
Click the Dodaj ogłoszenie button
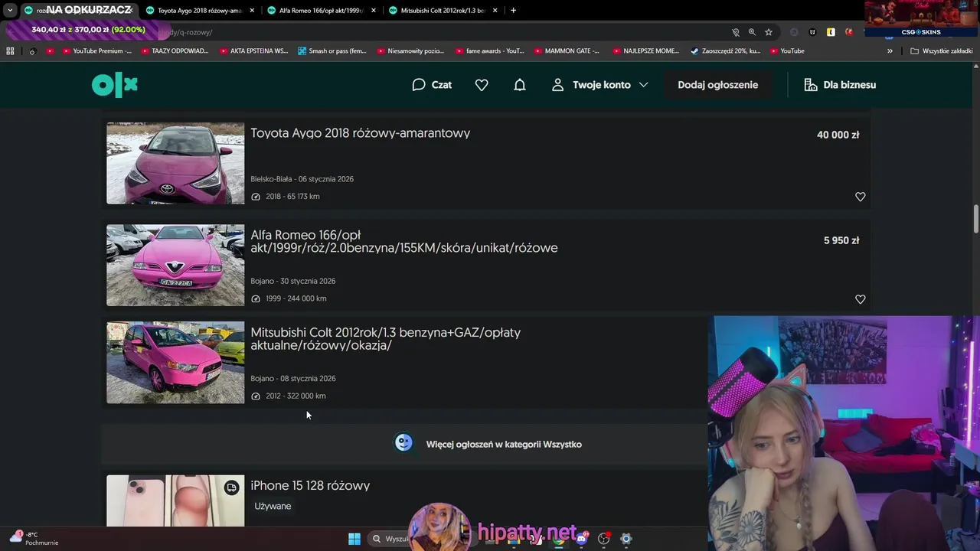pos(717,85)
